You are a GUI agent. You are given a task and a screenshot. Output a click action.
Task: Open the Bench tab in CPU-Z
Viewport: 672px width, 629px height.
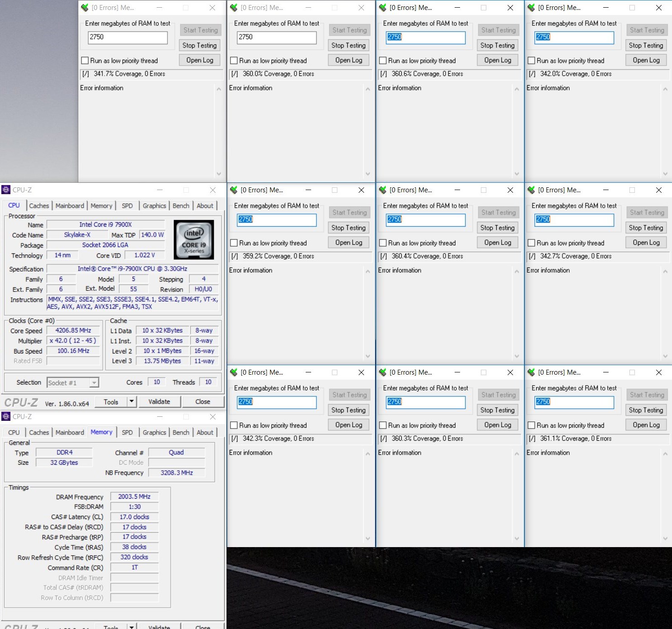click(181, 205)
